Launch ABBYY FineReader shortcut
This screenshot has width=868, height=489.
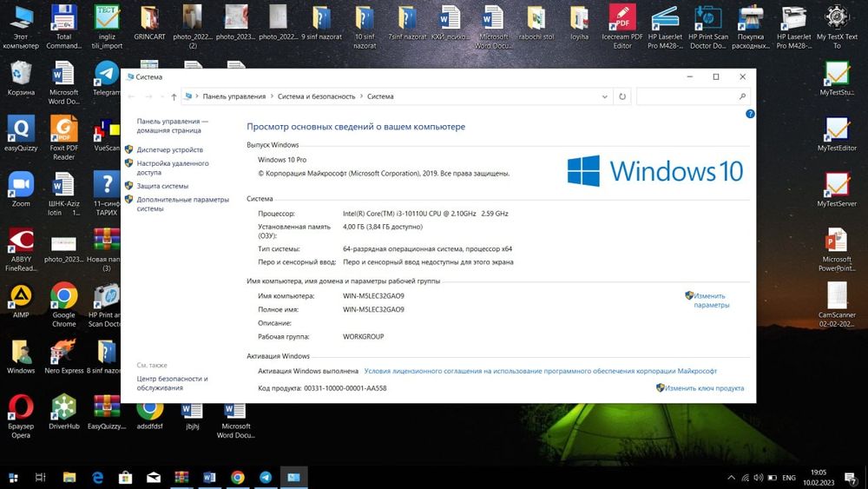click(x=21, y=249)
